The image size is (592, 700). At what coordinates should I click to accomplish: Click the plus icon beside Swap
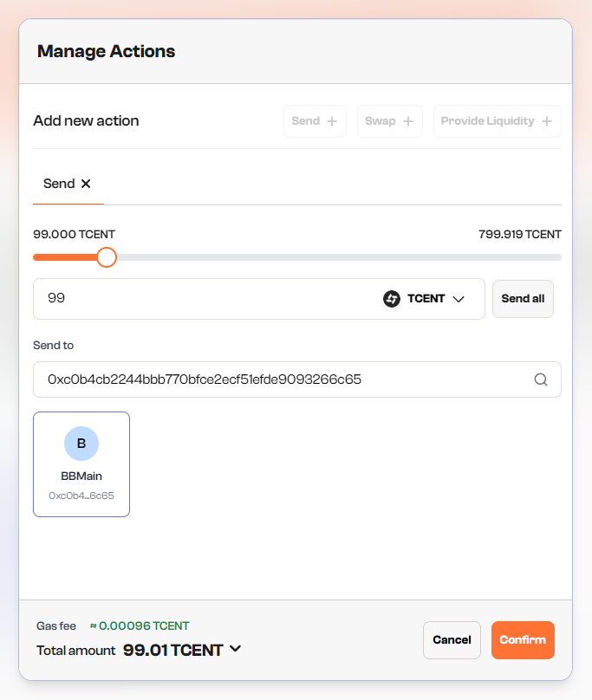pyautogui.click(x=407, y=121)
